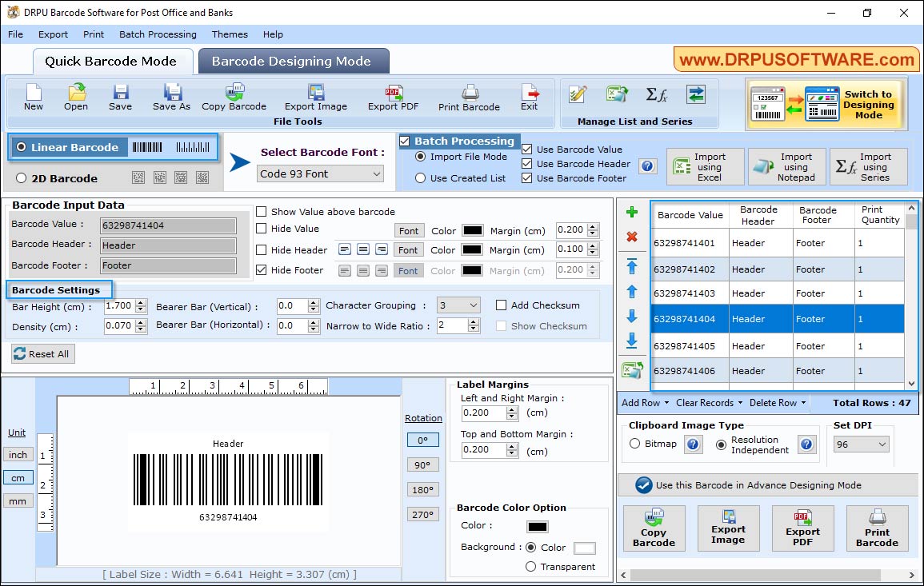Viewport: 924px width, 586px height.
Task: Uncheck Use Barcode Footer option
Action: (x=526, y=178)
